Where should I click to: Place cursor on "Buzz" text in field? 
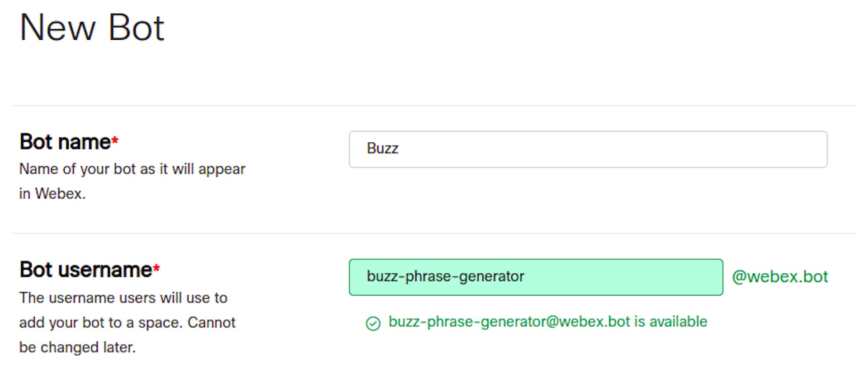[x=382, y=149]
